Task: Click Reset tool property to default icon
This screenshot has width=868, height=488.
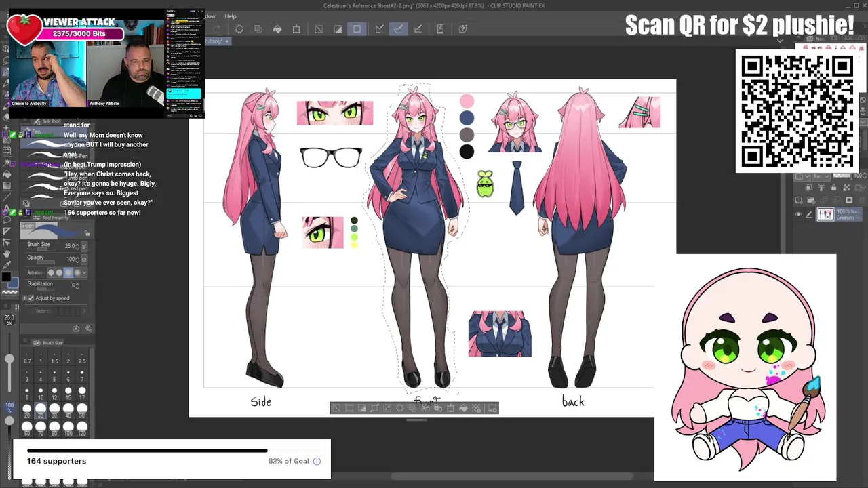Action: pyautogui.click(x=76, y=329)
